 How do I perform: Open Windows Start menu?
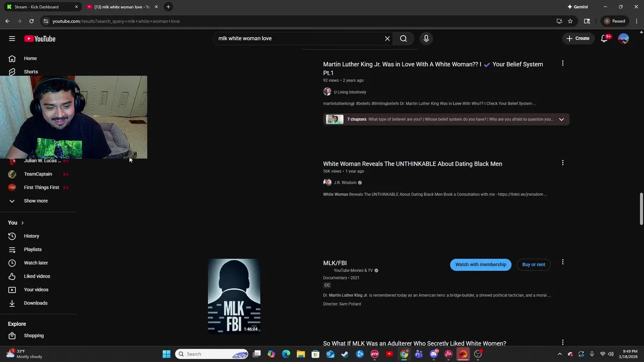[167, 354]
